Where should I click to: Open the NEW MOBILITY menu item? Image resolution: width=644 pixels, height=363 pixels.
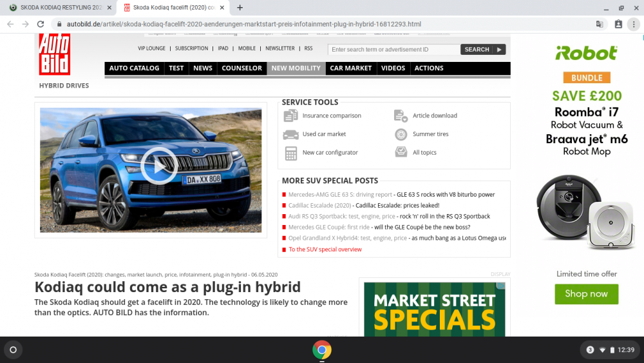[x=296, y=68]
